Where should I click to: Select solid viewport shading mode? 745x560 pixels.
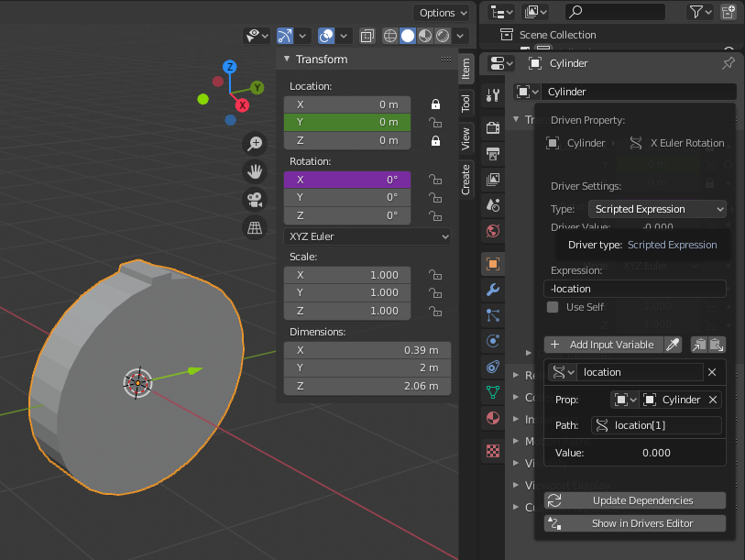pos(408,36)
